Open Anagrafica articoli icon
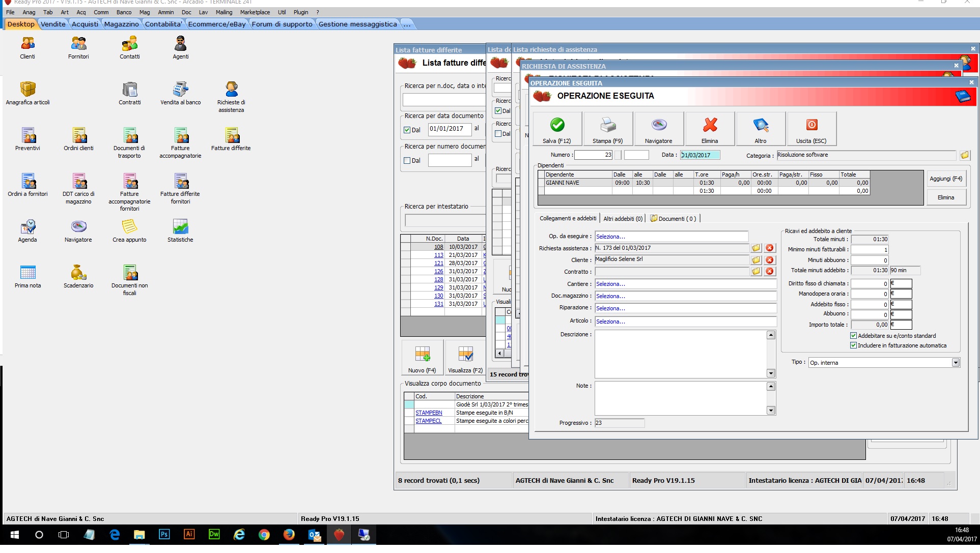This screenshot has width=980, height=553. 27,90
